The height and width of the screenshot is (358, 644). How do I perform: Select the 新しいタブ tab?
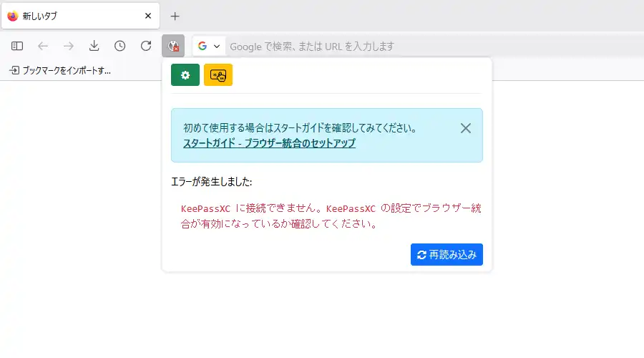[80, 16]
